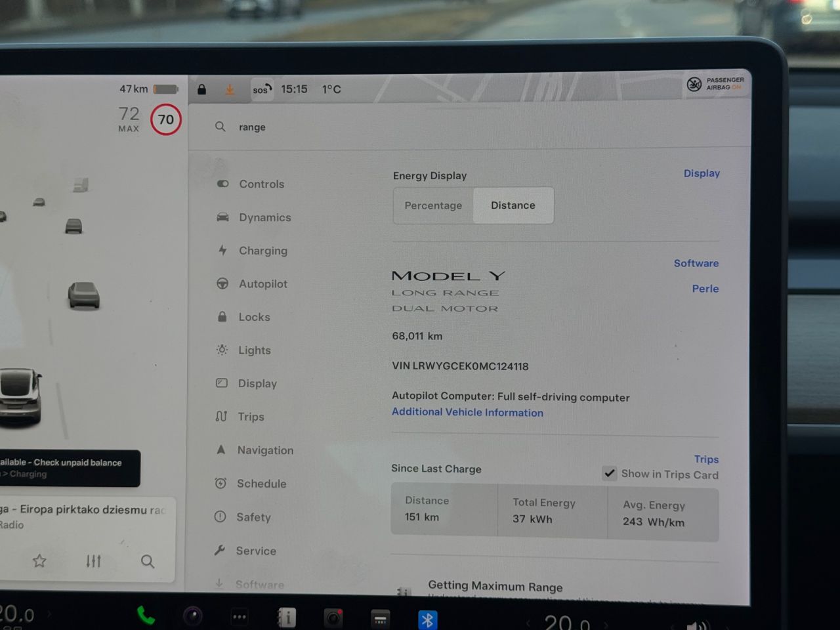This screenshot has height=630, width=840.
Task: Open the Charging settings menu
Action: click(262, 251)
